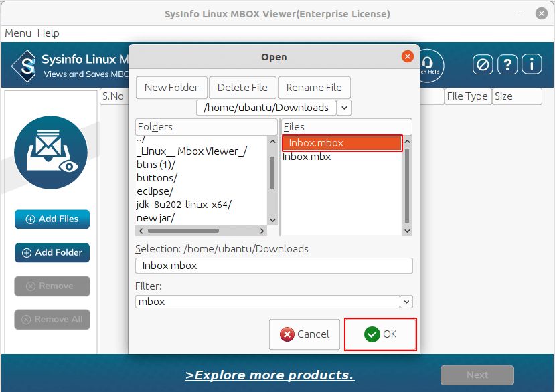Click the File Type column header
This screenshot has height=392, width=555.
467,96
